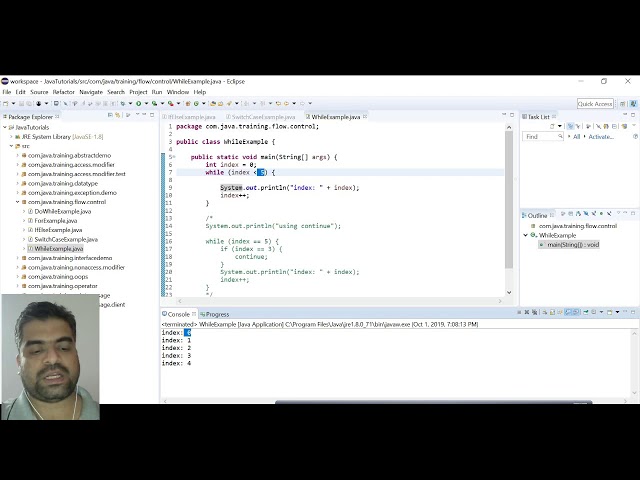Click the Open Perspective icon
This screenshot has height=480, width=640.
(623, 104)
